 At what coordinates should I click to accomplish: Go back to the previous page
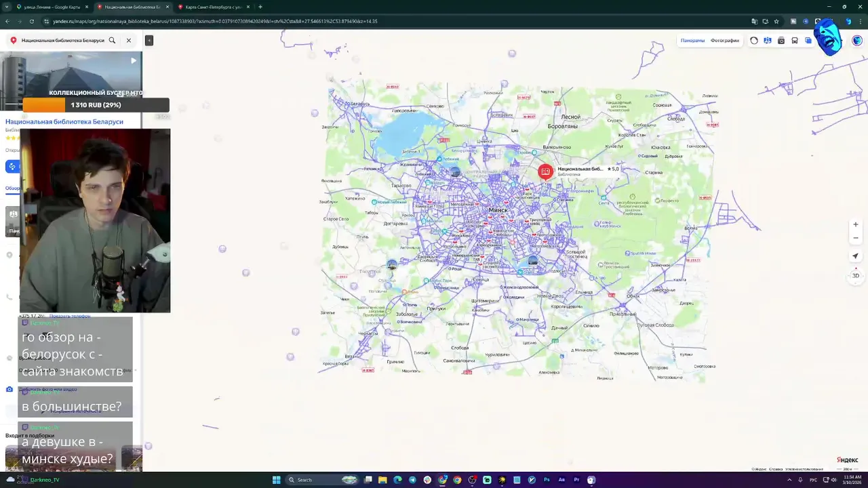[x=7, y=21]
